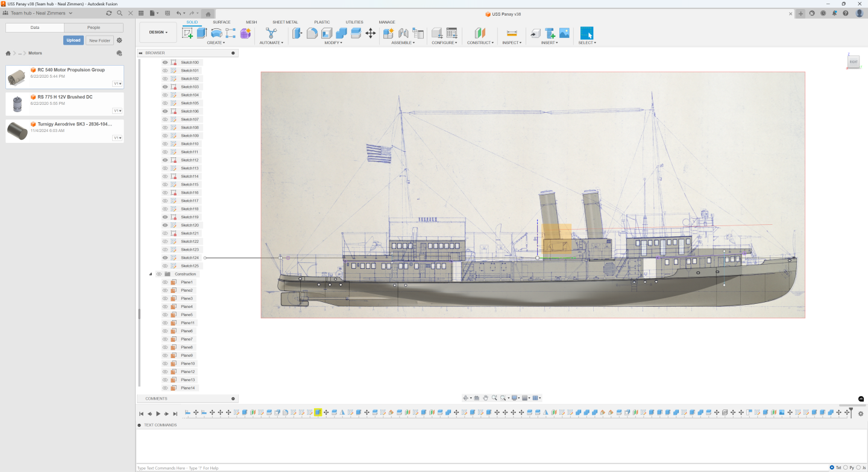Click the Measure ruler icon
Screen dimensions: 868x472
point(512,33)
